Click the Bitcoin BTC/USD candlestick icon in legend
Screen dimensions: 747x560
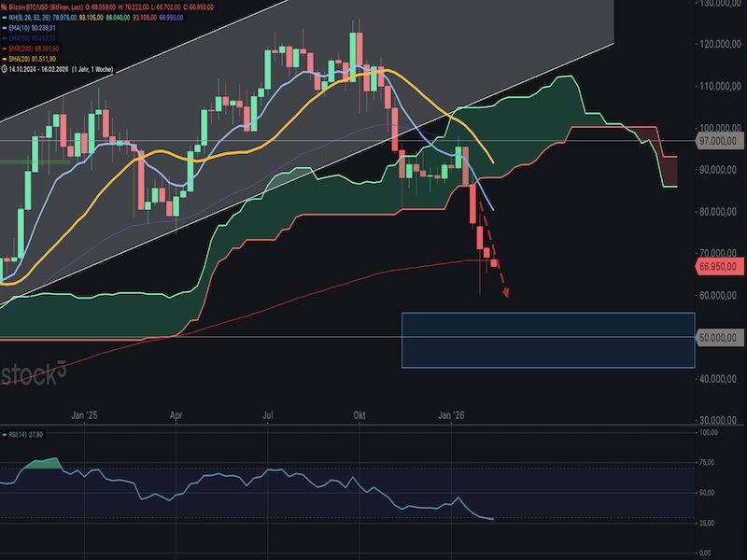5,7
